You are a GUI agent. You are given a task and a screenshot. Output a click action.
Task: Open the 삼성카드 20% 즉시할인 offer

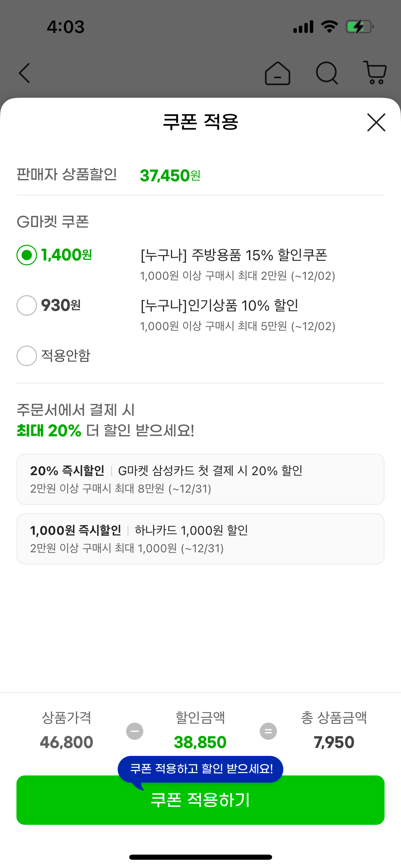(x=200, y=479)
